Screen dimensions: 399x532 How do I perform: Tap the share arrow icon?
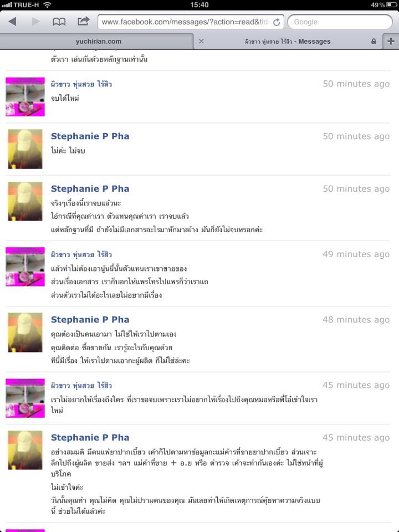tap(84, 22)
